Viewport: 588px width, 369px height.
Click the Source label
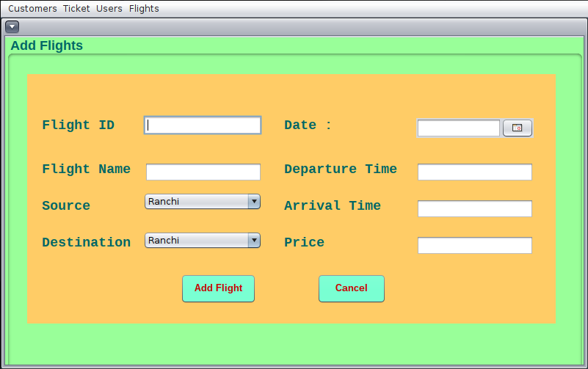coord(66,205)
